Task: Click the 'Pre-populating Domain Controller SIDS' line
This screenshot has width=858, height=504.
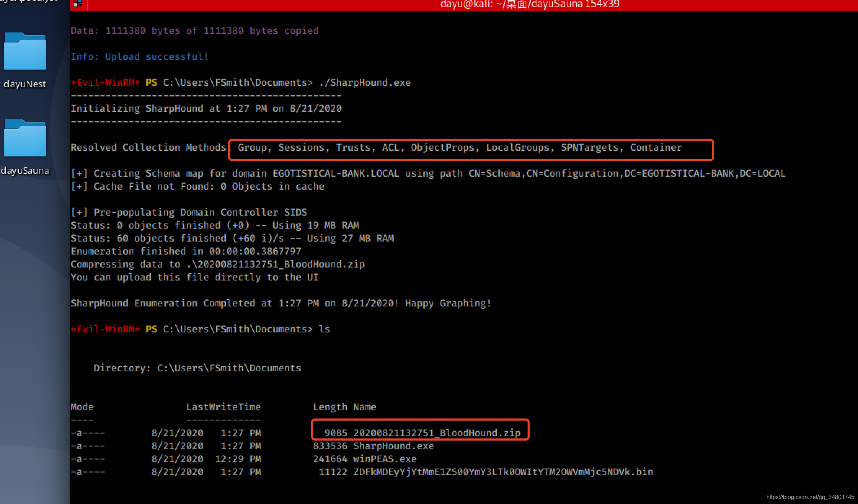Action: pos(189,212)
